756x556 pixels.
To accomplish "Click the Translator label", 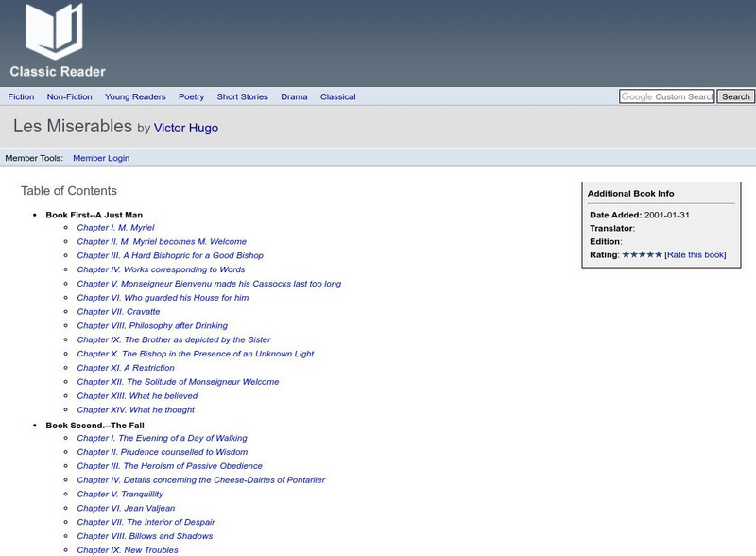I will pyautogui.click(x=611, y=228).
